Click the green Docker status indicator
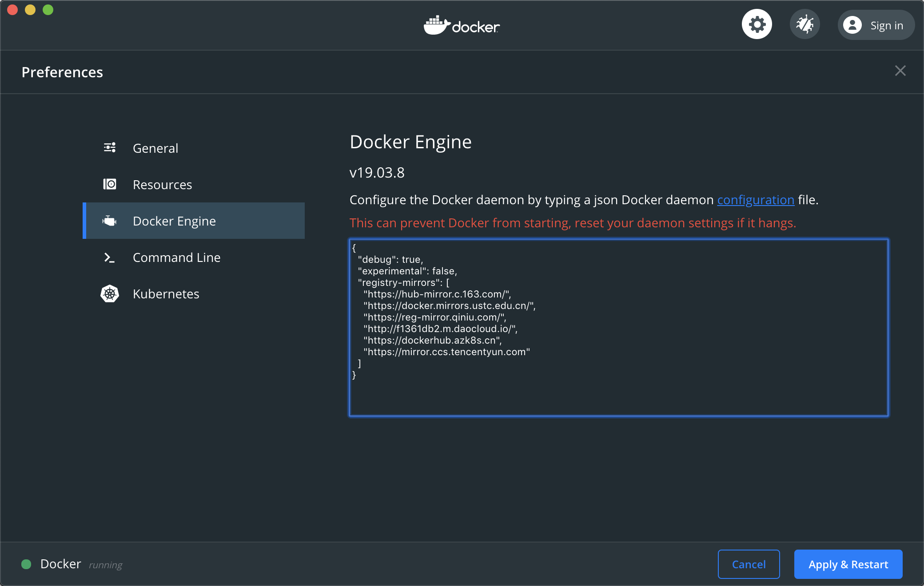 (x=26, y=564)
